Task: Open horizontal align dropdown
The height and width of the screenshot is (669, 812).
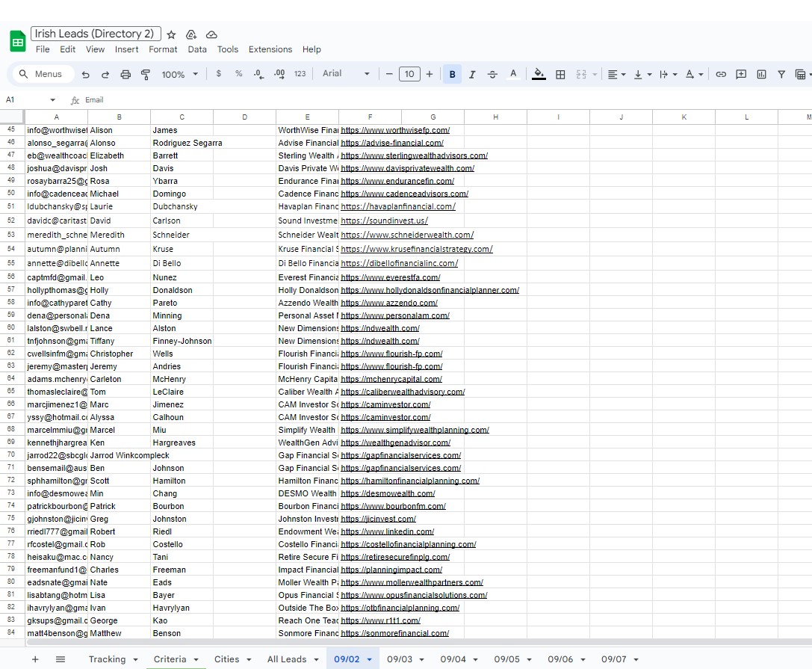Action: point(616,74)
